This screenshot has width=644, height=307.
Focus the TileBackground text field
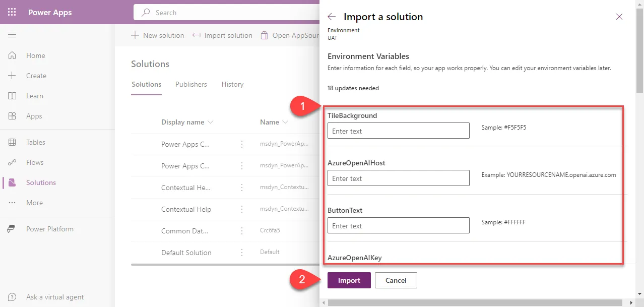pos(399,131)
